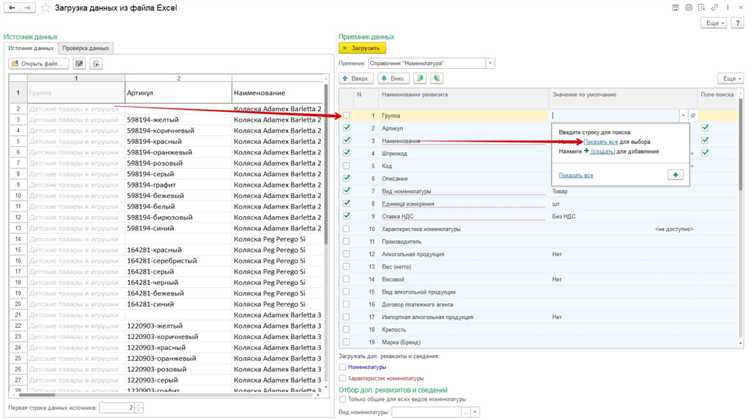The image size is (750, 420).
Task: Click the Вниз move down button
Action: pos(393,78)
